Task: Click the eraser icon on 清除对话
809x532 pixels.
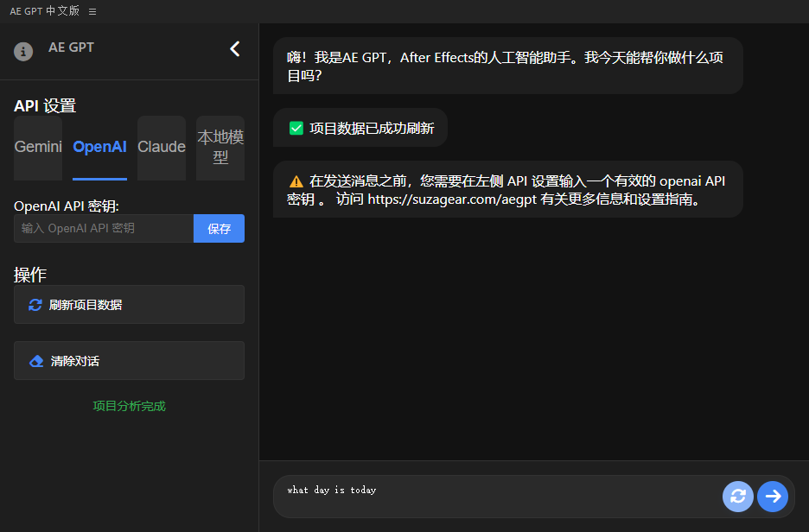Action: pyautogui.click(x=36, y=361)
